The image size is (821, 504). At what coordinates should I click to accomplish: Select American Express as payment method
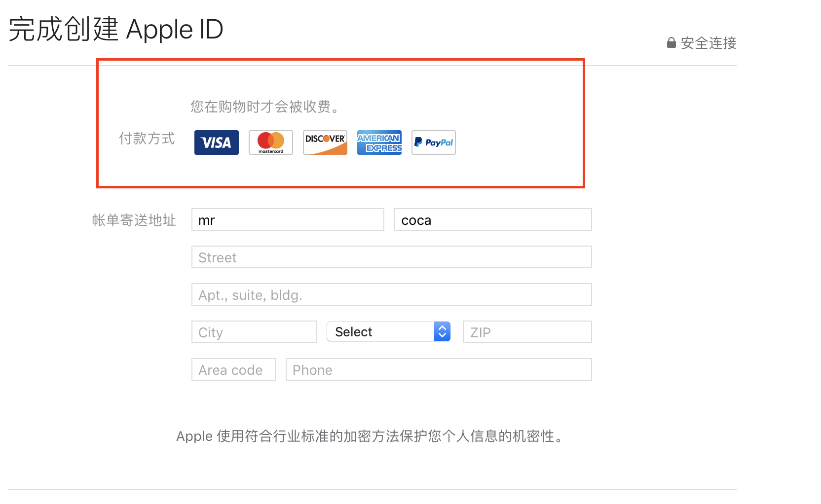(x=379, y=143)
